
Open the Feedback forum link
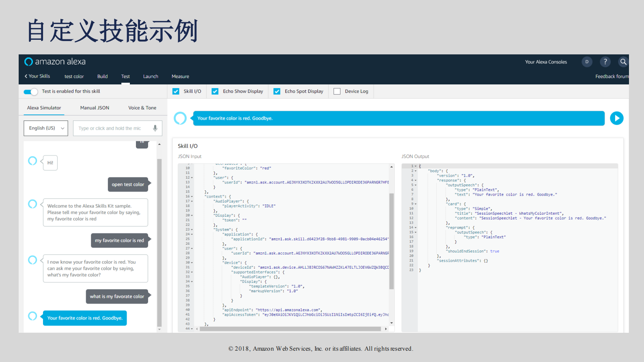point(612,76)
